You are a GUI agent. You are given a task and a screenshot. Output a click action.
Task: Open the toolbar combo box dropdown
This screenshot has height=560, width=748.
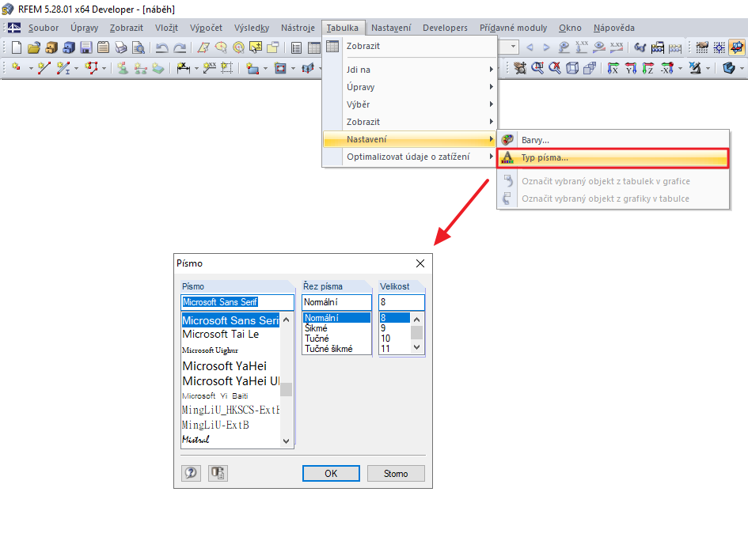click(x=513, y=47)
